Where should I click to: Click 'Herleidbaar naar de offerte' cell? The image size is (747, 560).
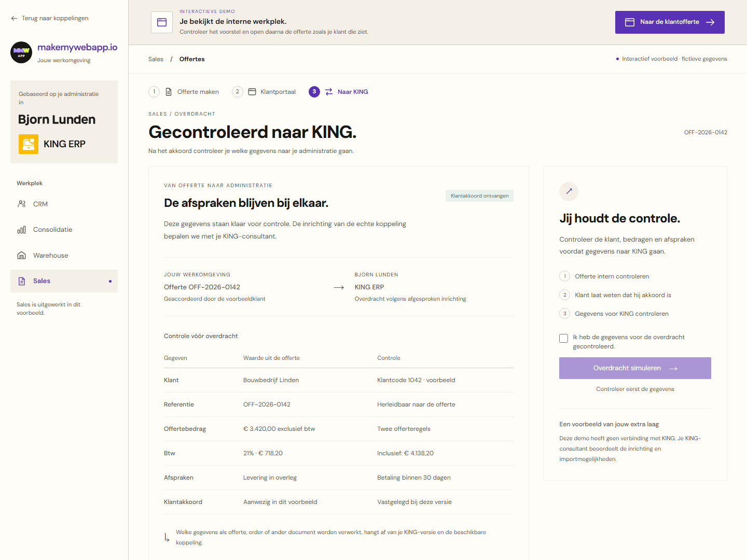pyautogui.click(x=416, y=404)
